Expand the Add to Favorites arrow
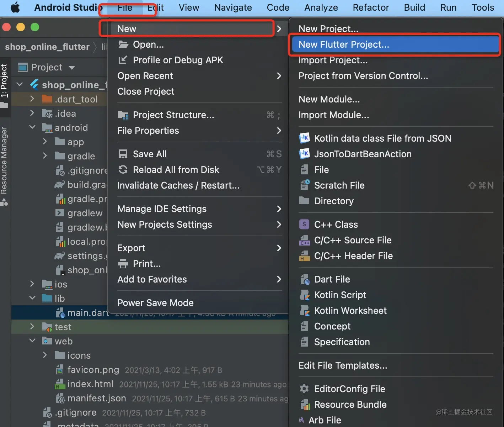The image size is (504, 427). point(279,279)
